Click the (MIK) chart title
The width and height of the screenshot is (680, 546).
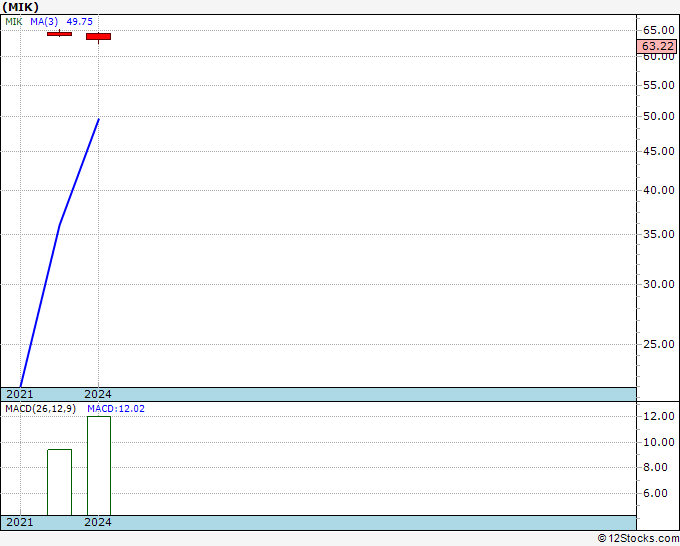click(20, 7)
